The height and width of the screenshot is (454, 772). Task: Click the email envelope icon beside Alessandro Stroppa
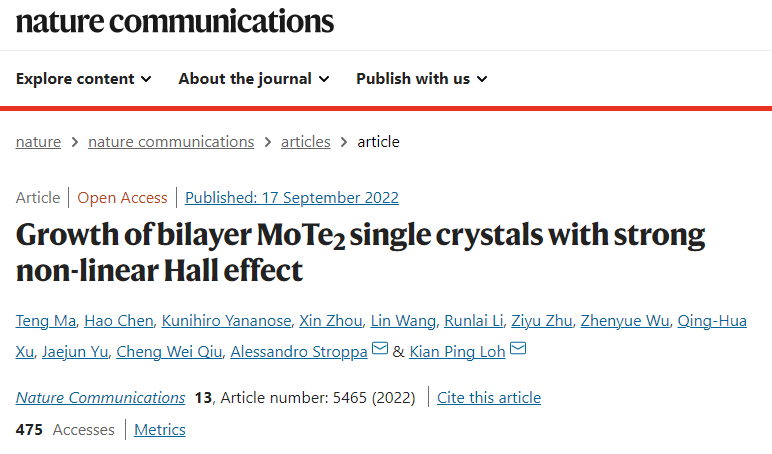coord(380,349)
